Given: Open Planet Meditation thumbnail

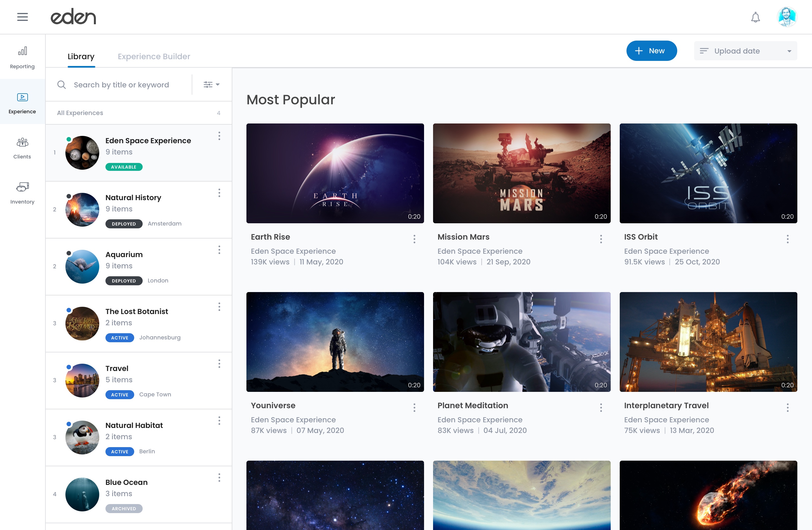Looking at the screenshot, I should 522,342.
